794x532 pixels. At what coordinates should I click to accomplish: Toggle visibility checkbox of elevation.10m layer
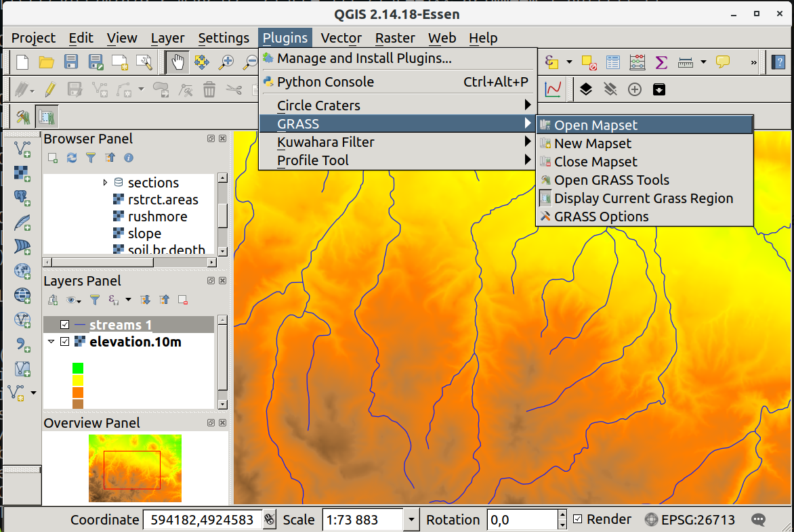[x=65, y=342]
